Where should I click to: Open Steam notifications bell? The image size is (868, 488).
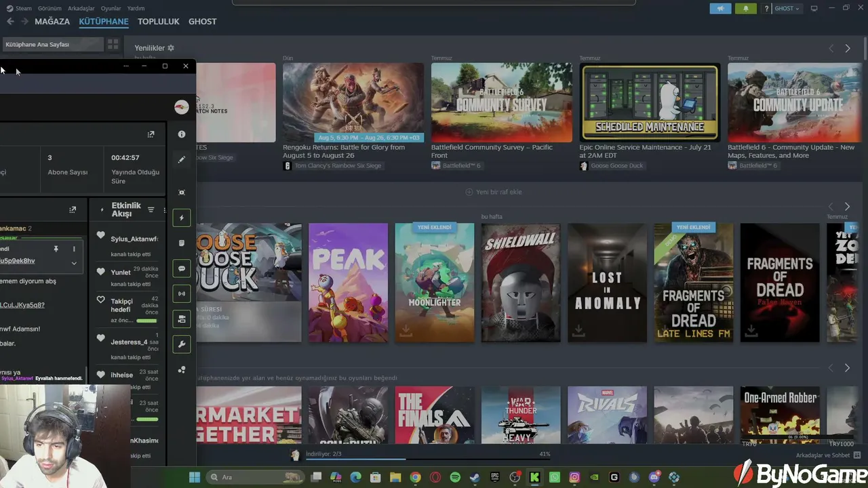746,9
